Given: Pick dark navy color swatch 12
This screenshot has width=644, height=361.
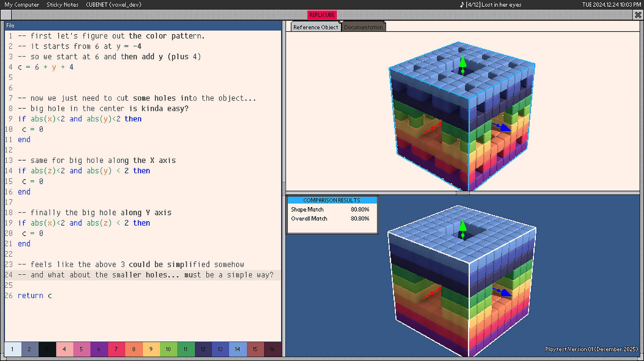Looking at the screenshot, I should coord(203,349).
